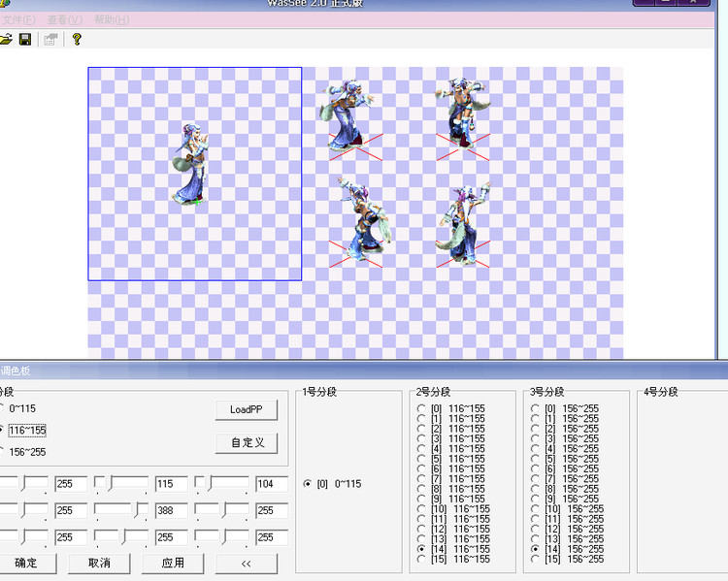Viewport: 728px width, 581px height.
Task: Click the 1号分段 group label
Action: click(x=319, y=392)
